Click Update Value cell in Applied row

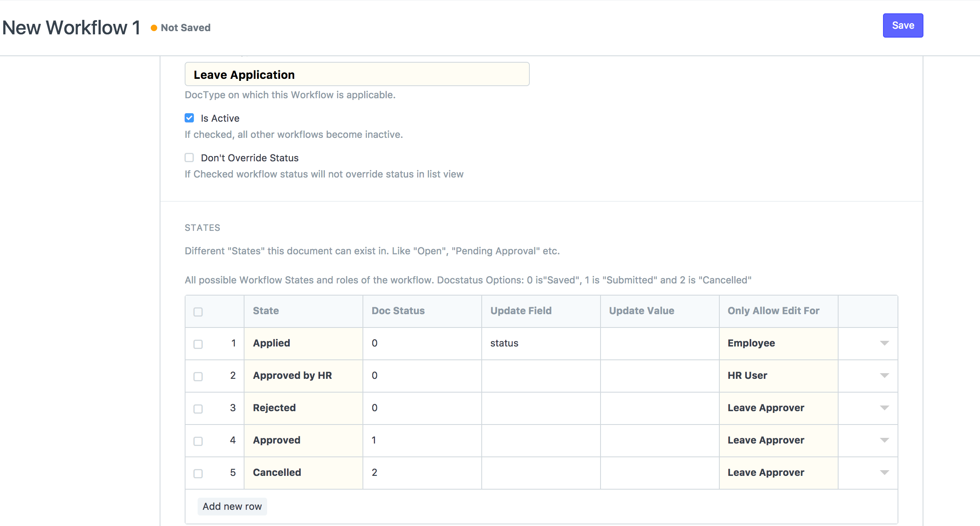click(x=659, y=343)
